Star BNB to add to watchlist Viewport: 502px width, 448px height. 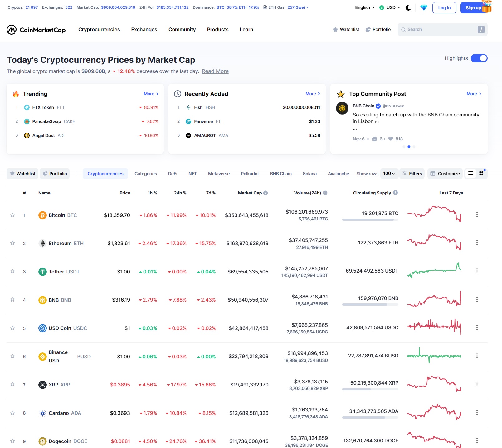12,299
